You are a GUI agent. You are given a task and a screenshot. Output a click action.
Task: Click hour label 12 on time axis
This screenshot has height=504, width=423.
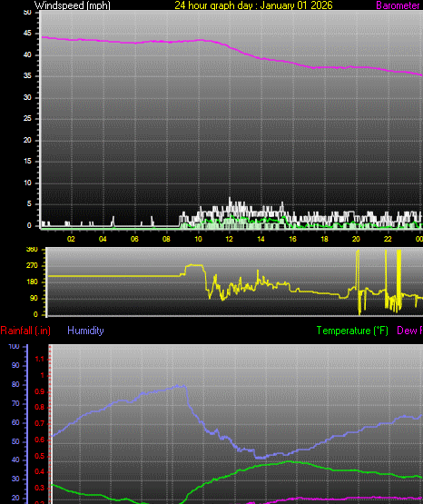[229, 239]
